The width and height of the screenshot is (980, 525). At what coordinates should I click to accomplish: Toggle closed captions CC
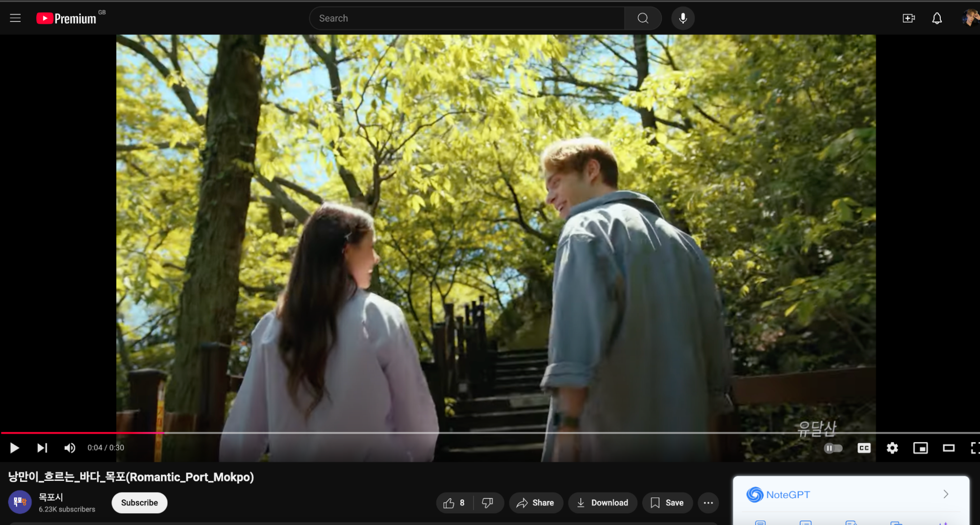coord(864,448)
